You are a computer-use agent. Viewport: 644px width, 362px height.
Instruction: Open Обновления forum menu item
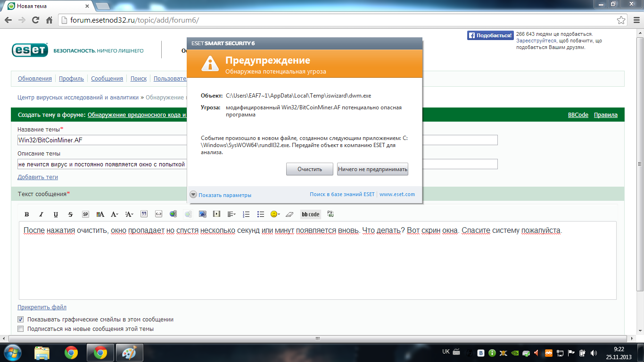35,79
